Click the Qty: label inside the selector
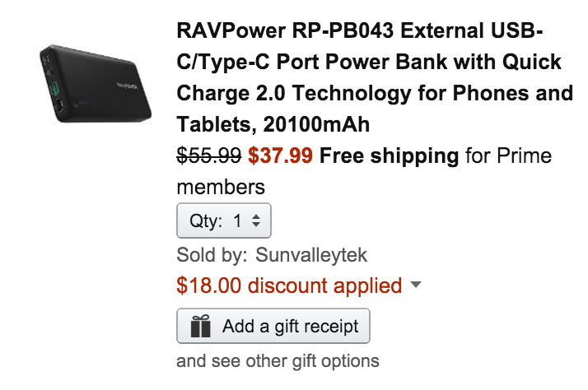This screenshot has width=588, height=390. pyautogui.click(x=207, y=221)
